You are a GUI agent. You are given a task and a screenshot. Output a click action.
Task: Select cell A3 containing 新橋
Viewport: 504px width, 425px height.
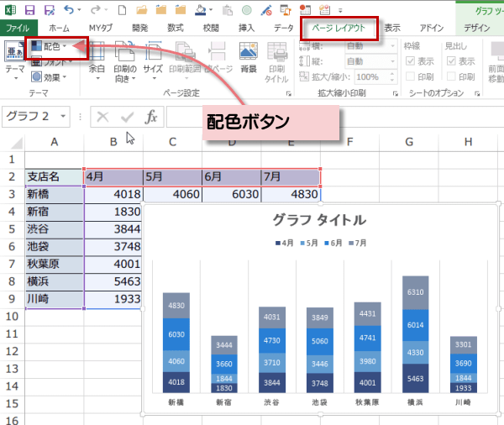54,194
